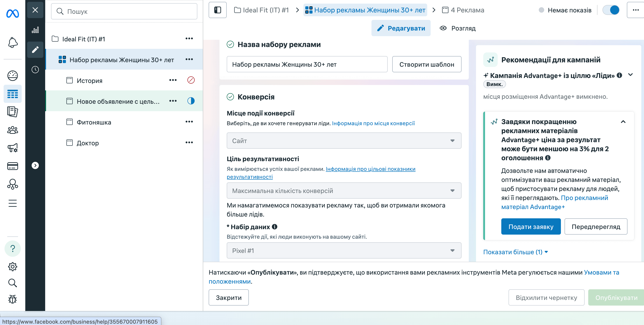Viewport: 644px width, 325px height.
Task: Open the bug report icon
Action: pos(12,299)
